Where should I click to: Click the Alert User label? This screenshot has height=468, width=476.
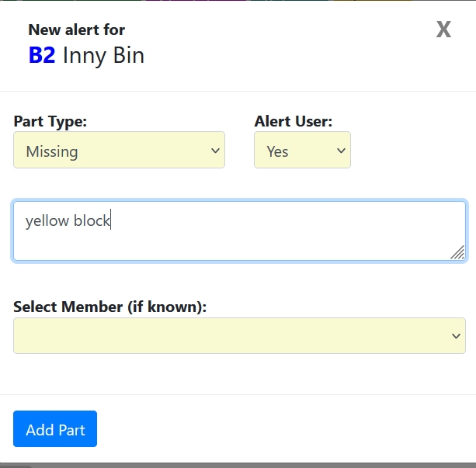click(x=294, y=121)
